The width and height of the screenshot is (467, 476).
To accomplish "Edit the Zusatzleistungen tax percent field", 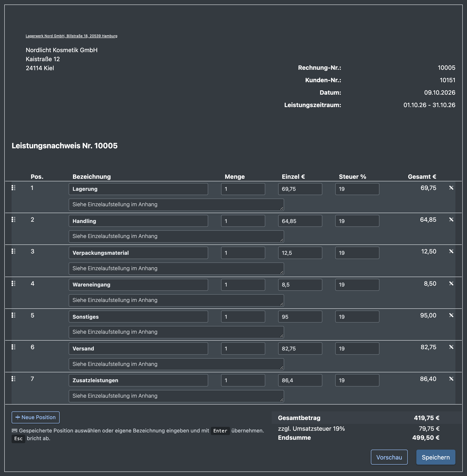I will [357, 380].
